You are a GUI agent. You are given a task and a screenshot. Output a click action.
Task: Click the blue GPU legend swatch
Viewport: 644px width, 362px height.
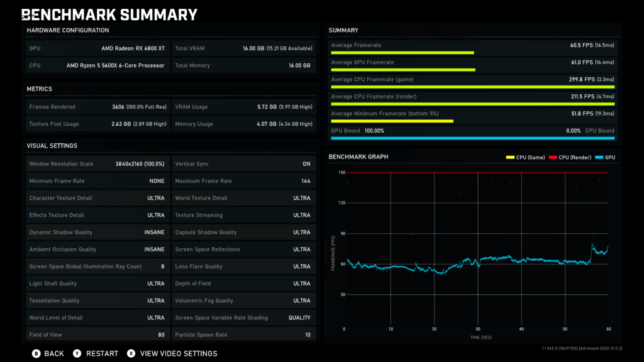click(x=599, y=157)
